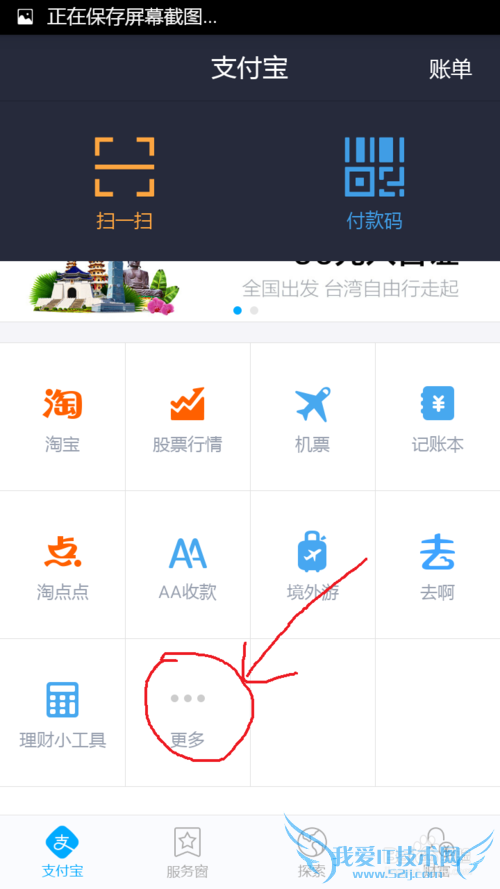Open the 记账本 notebook icon
The width and height of the screenshot is (500, 889).
438,404
